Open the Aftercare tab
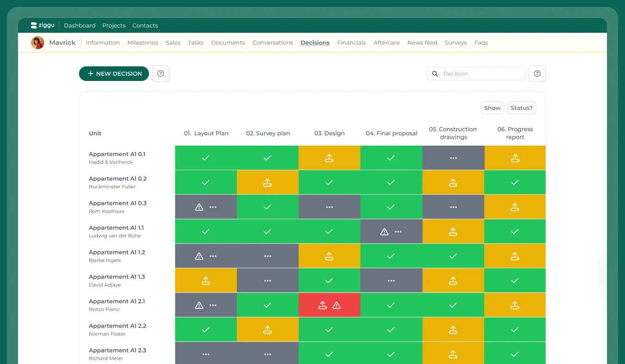This screenshot has width=625, height=364. click(387, 43)
